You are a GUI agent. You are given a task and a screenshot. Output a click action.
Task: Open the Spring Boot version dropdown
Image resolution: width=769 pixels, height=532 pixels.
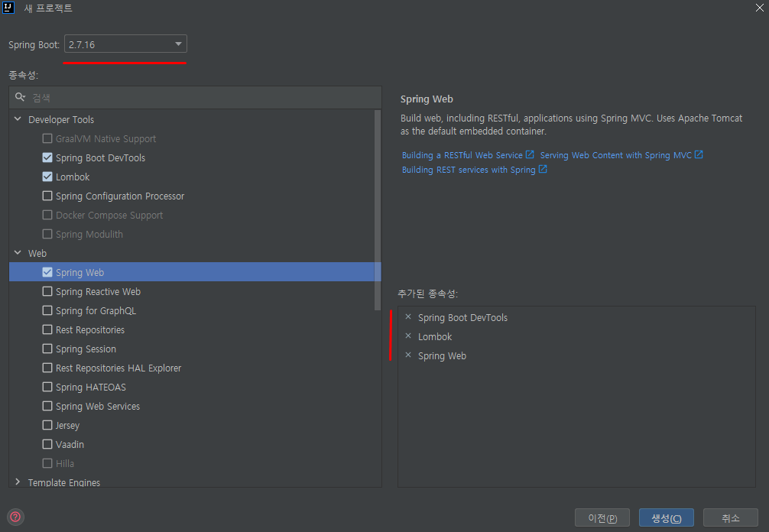(125, 44)
